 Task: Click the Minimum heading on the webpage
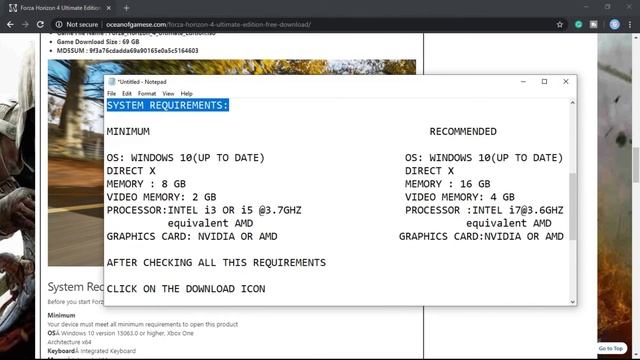click(61, 315)
